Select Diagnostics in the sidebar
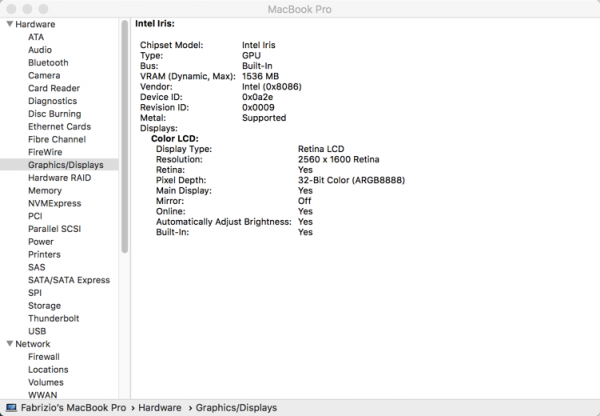This screenshot has width=600, height=416. tap(52, 101)
